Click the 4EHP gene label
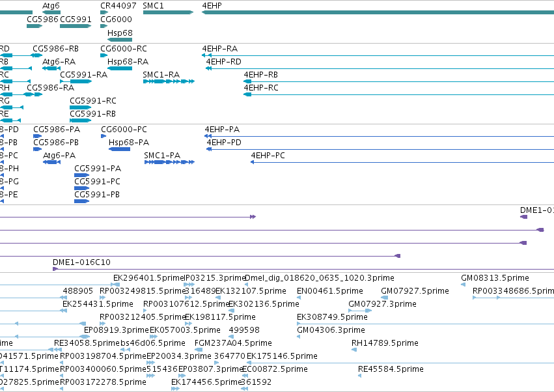The height and width of the screenshot is (392, 554). point(212,6)
